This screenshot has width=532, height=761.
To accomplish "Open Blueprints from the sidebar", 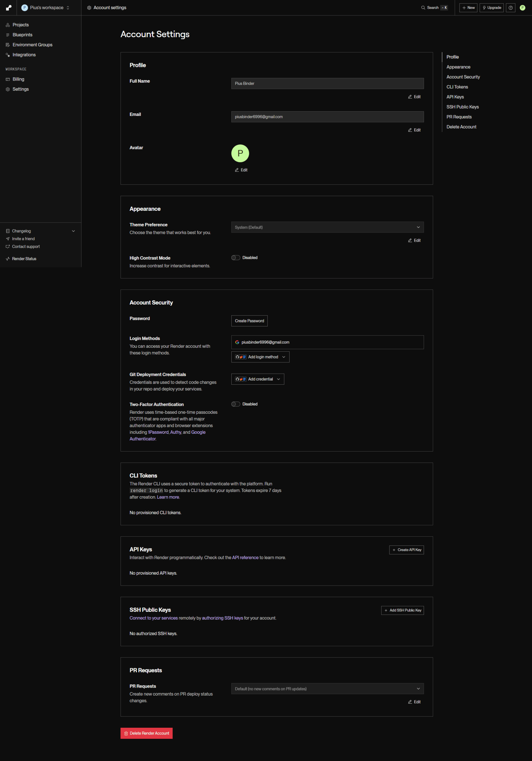I will [22, 35].
